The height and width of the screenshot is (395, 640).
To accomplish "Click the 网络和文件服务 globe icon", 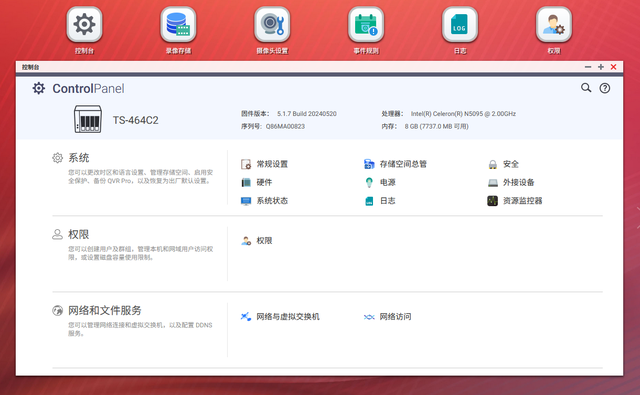I will coord(58,311).
